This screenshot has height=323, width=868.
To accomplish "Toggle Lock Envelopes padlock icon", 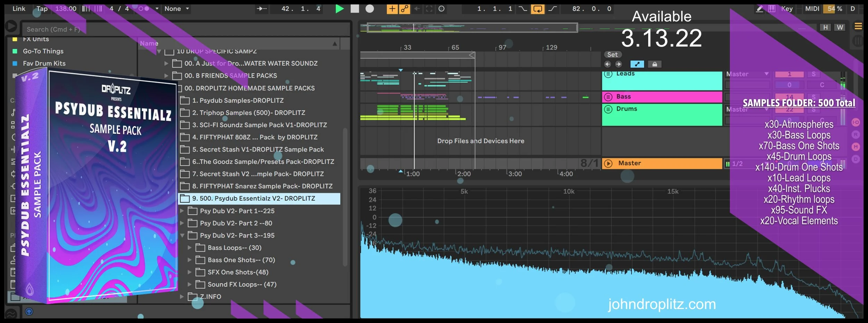I will point(654,64).
